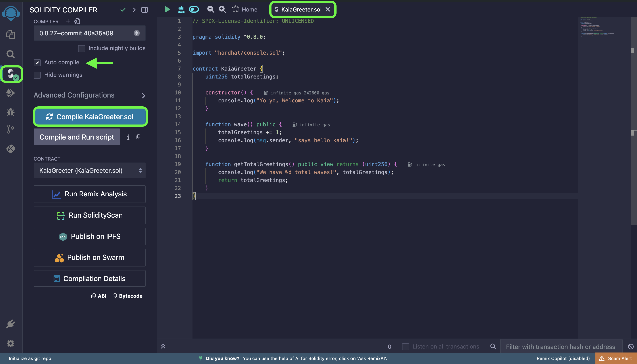
Task: Enable the Hide warnings checkbox
Action: coord(37,75)
